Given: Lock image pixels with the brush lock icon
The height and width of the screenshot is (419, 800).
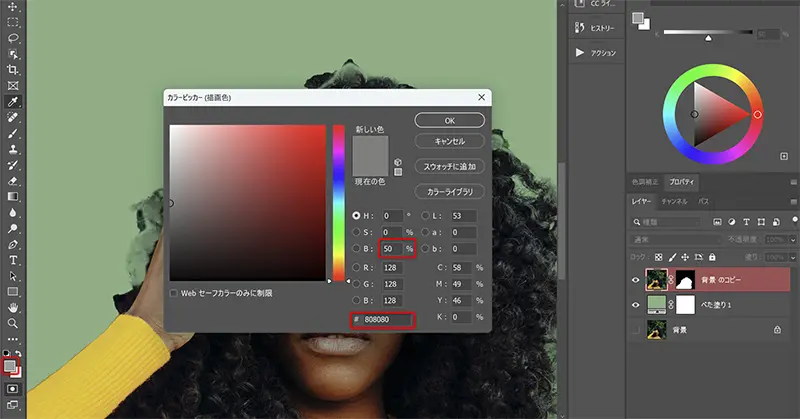Looking at the screenshot, I should [672, 258].
